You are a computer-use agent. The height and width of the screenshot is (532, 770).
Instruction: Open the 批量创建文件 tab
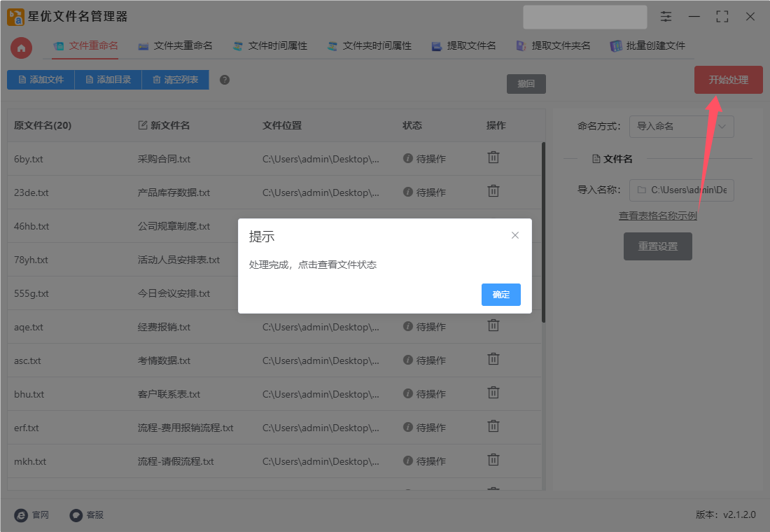(x=647, y=45)
